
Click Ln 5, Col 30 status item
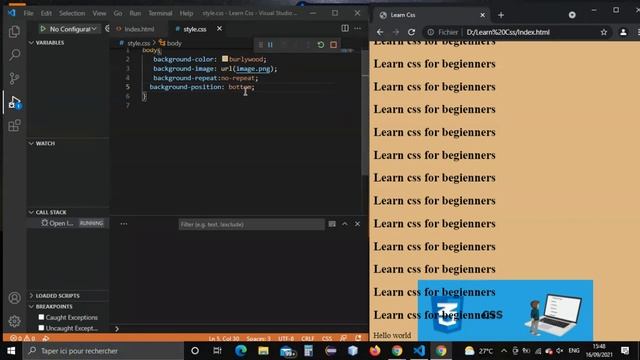[224, 338]
